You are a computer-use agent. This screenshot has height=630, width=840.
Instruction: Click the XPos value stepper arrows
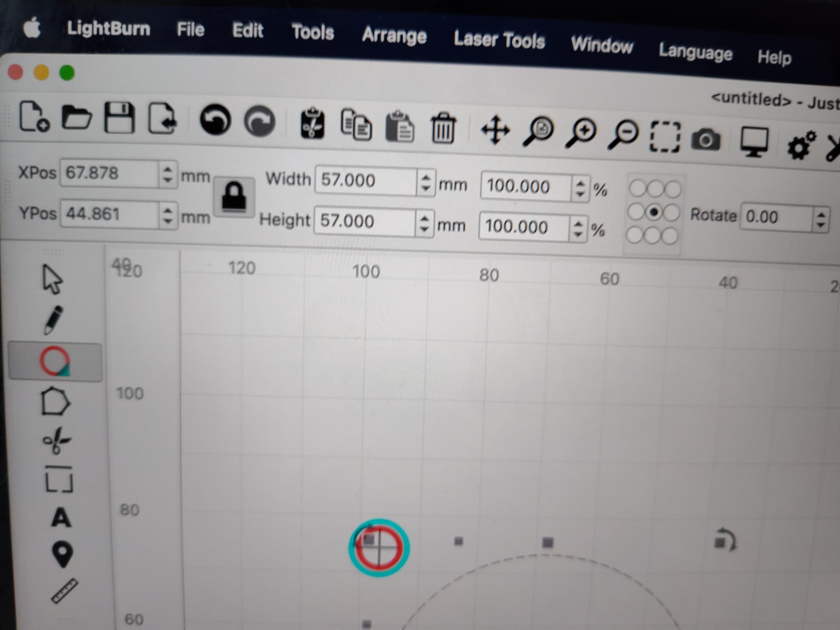(x=168, y=174)
